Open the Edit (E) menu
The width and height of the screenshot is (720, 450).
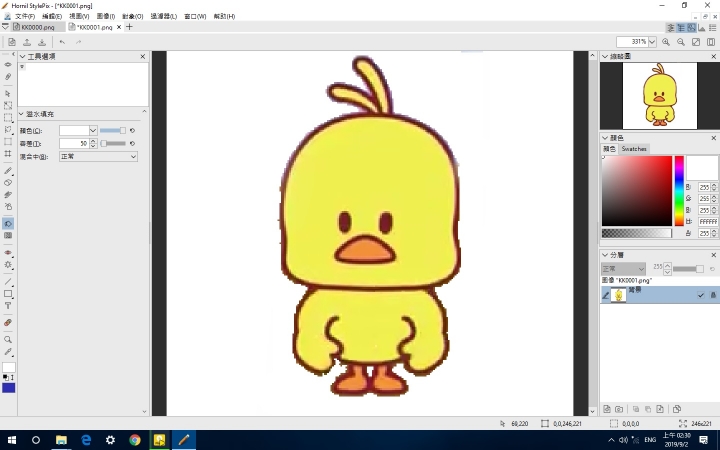52,16
